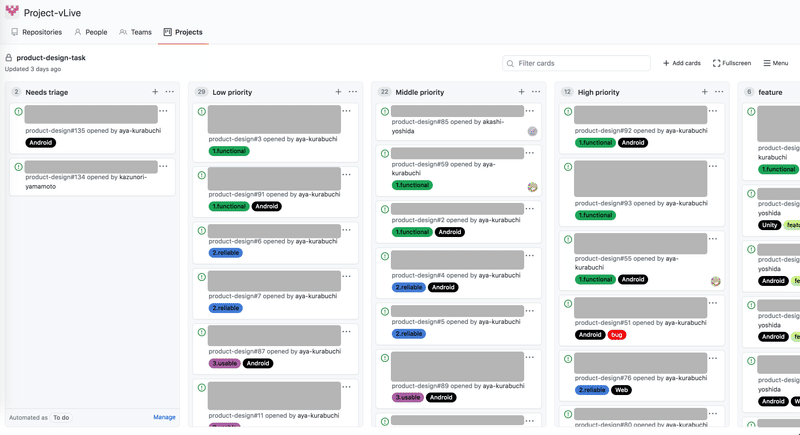The image size is (800, 435).
Task: Click aya-kurabuchi author on product-design#135 card
Action: tap(140, 131)
